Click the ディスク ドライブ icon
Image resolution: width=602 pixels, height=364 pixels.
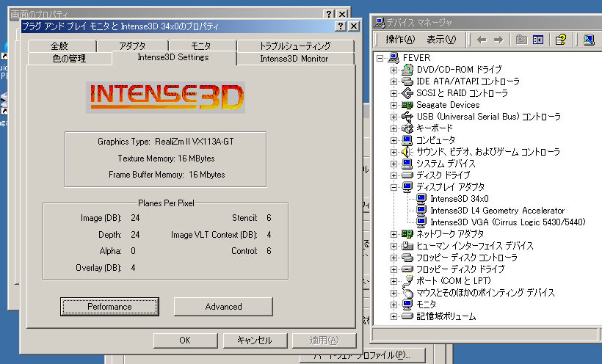[x=407, y=175]
